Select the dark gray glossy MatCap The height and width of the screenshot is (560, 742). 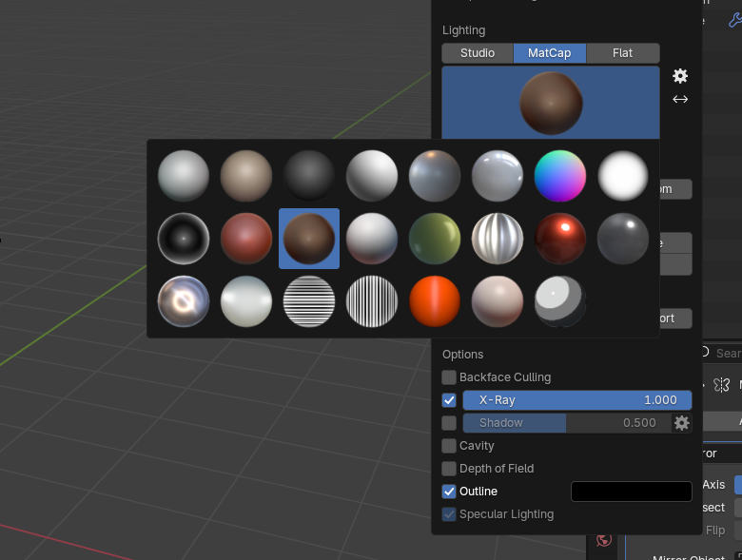pos(623,239)
